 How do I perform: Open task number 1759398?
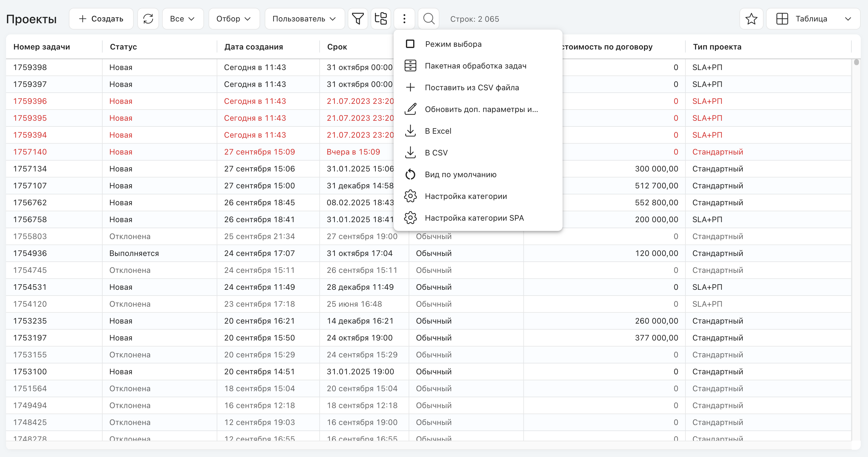pos(30,67)
